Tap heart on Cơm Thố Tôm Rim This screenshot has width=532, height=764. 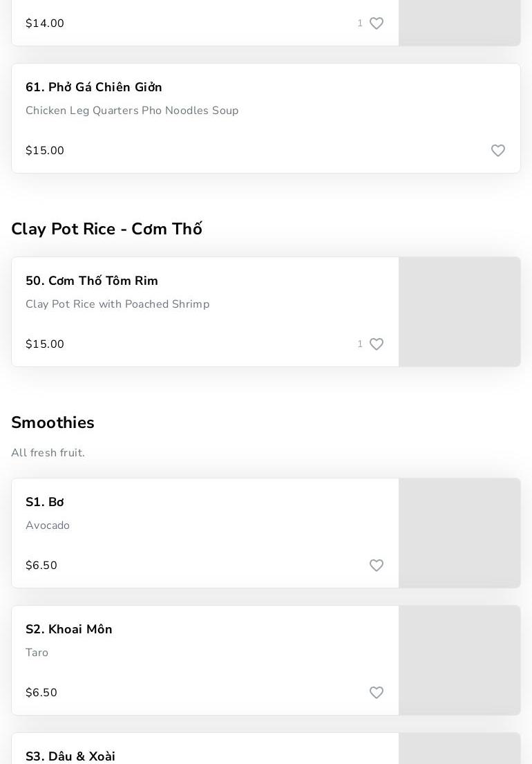[x=377, y=344]
